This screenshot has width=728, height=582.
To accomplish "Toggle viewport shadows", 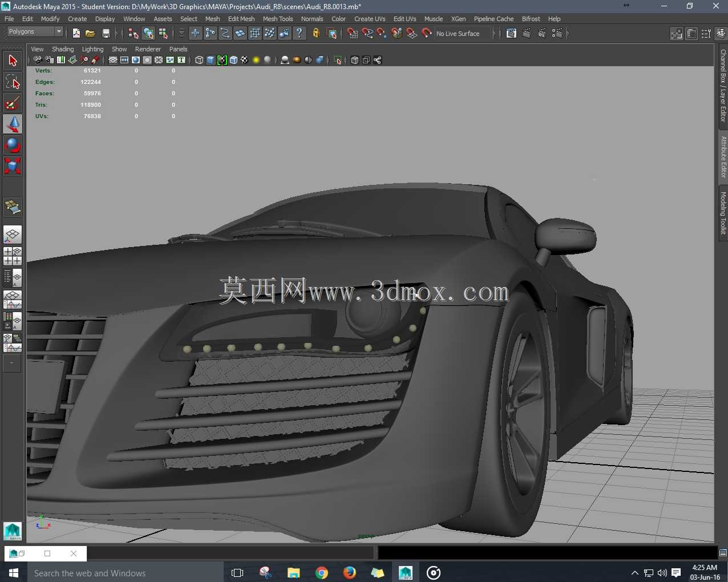I will pos(268,60).
